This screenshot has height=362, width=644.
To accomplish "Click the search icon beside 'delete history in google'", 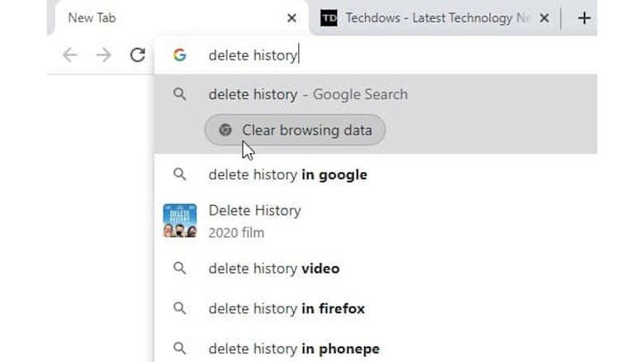I will point(179,174).
